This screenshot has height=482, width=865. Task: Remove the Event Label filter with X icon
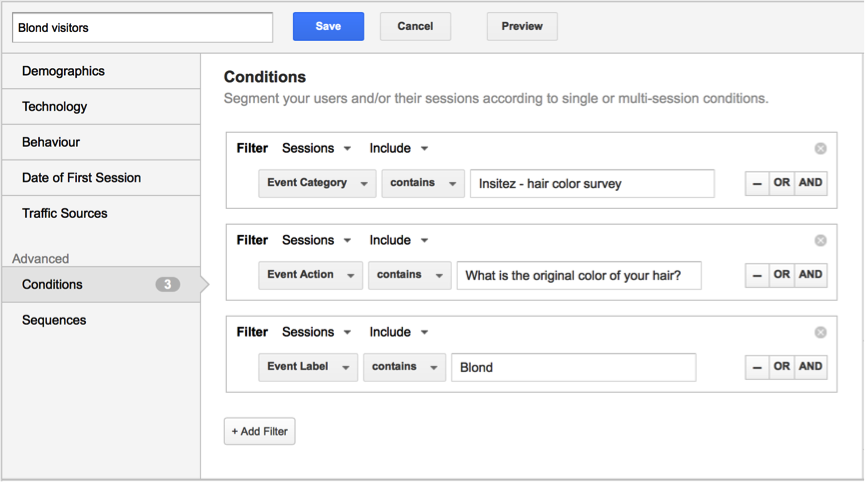(x=820, y=332)
